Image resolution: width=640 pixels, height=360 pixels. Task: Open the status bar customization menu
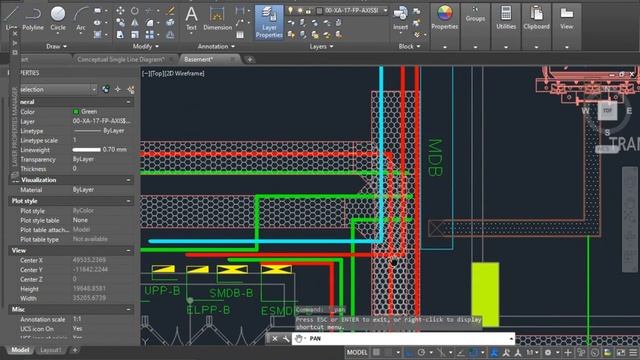coord(633,352)
